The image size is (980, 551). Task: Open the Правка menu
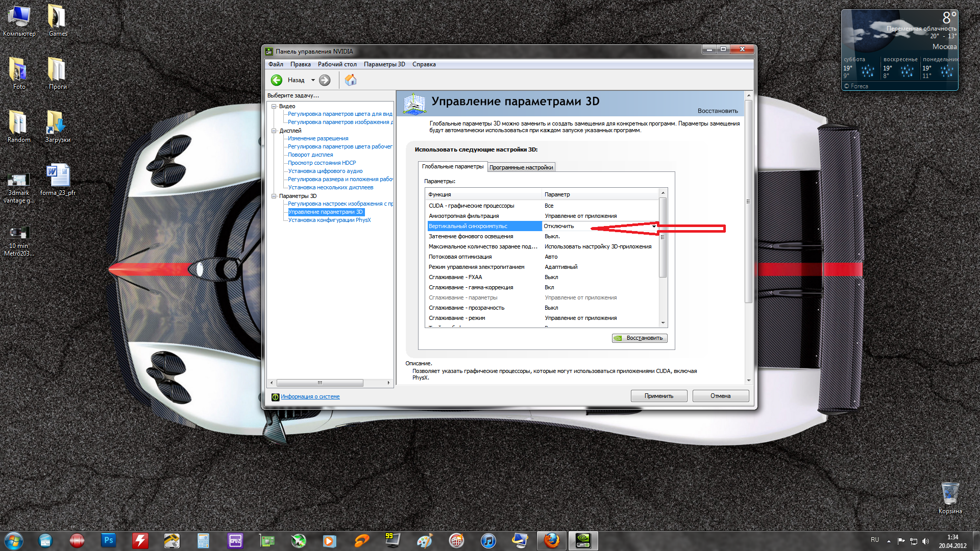[301, 64]
